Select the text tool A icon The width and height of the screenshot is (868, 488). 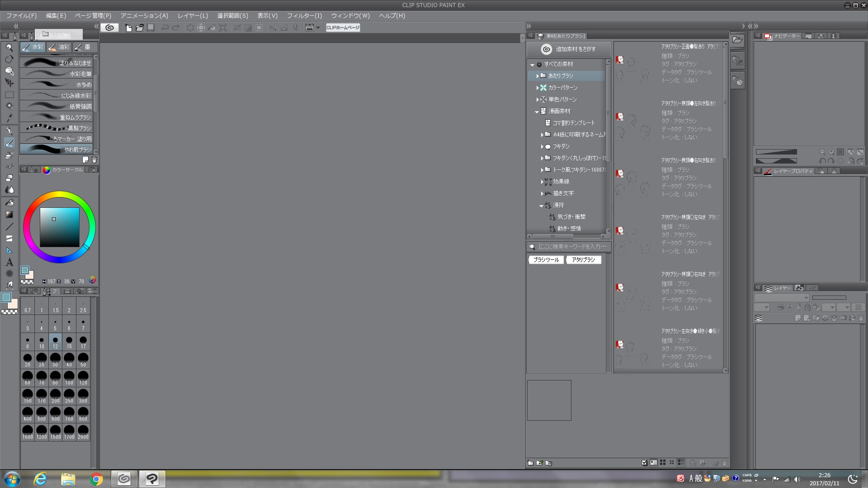point(9,262)
